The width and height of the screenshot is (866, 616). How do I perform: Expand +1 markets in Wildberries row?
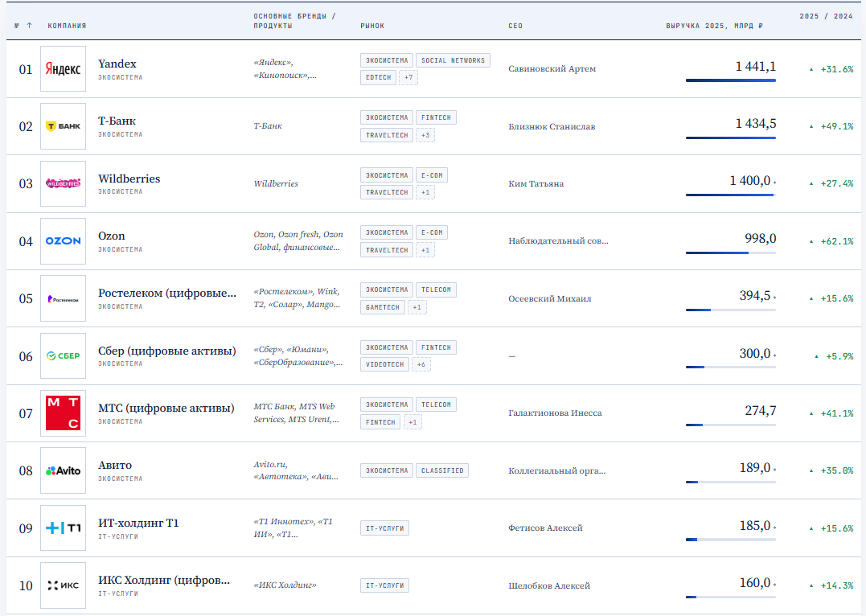425,192
